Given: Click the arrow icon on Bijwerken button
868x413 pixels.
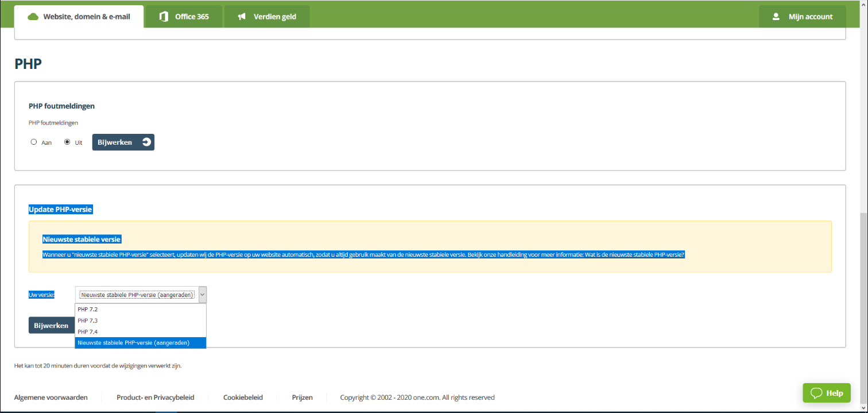Looking at the screenshot, I should [x=146, y=142].
